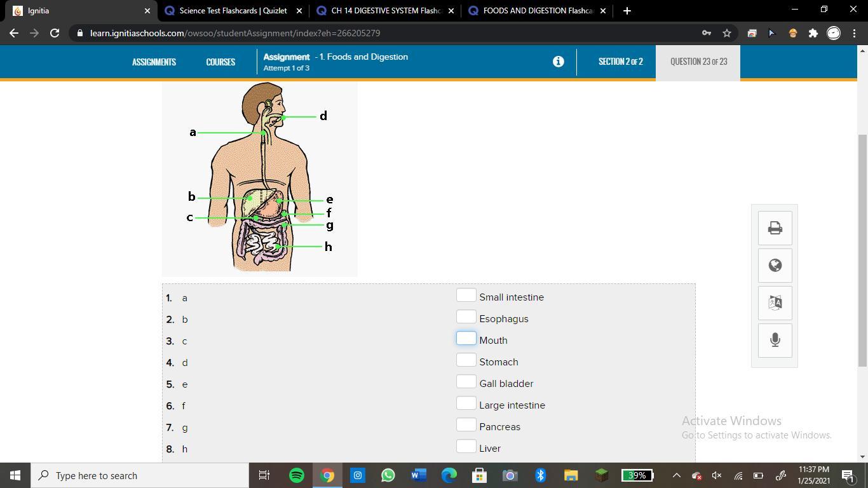Switch to Science Test Flashcards Quizlet tab

click(x=233, y=11)
